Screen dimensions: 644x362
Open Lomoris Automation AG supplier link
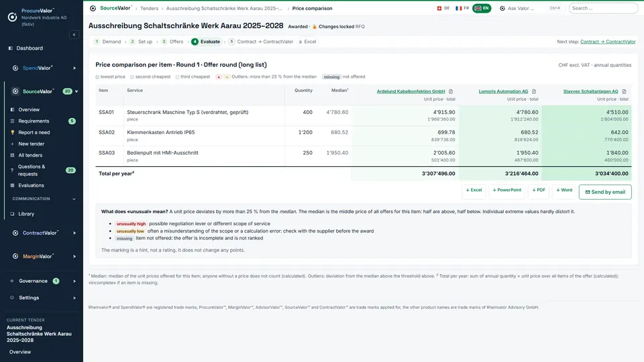tap(503, 92)
